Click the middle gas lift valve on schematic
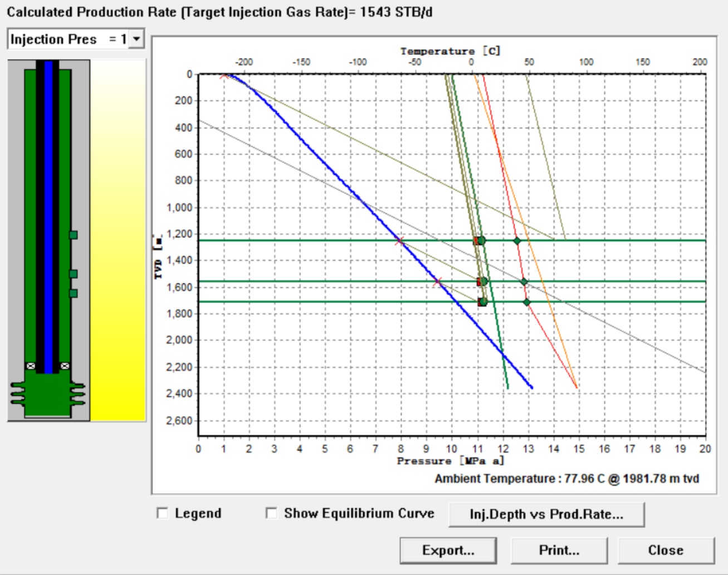728x575 pixels. click(73, 274)
